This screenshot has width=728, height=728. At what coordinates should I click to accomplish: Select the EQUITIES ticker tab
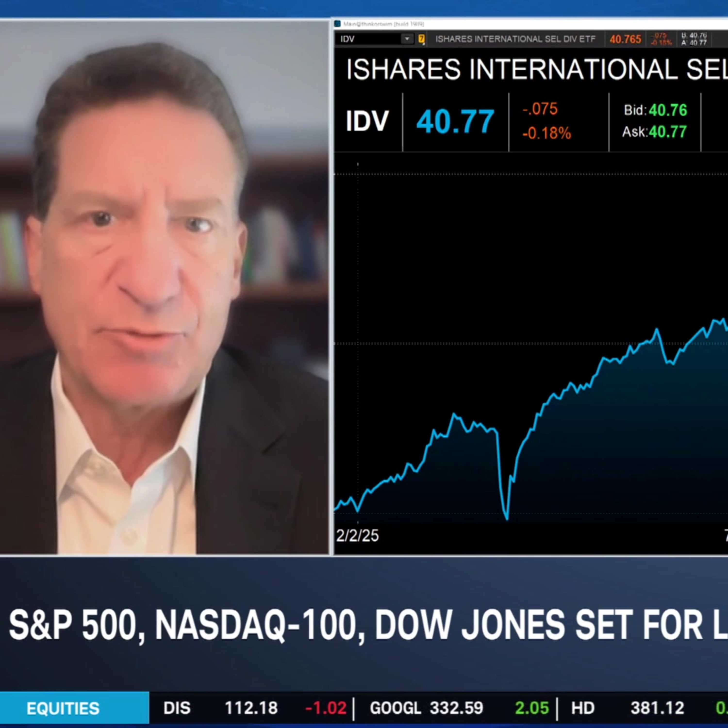(x=63, y=709)
